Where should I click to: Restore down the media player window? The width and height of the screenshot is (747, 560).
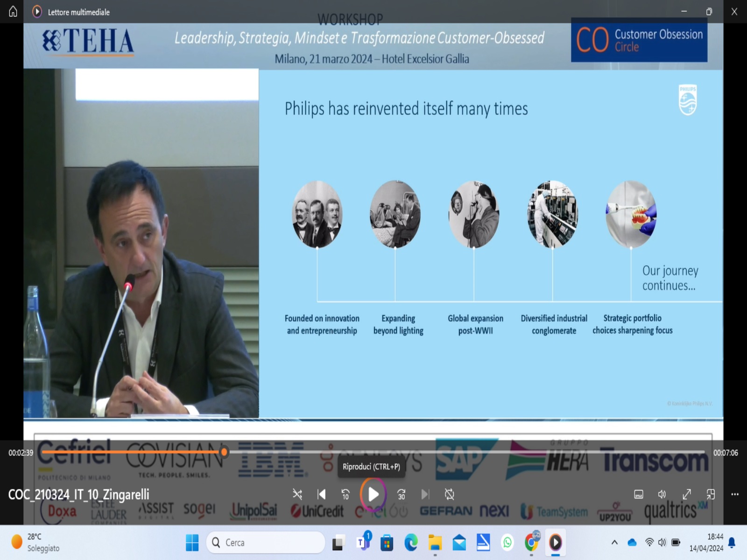709,12
